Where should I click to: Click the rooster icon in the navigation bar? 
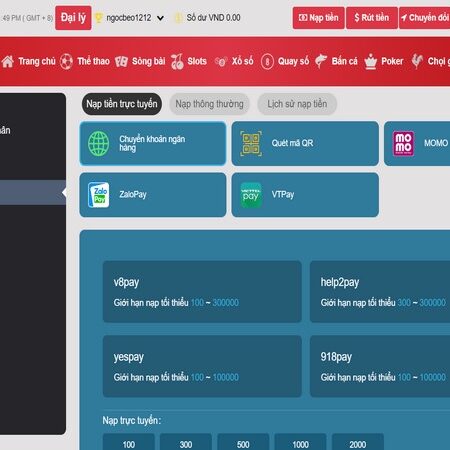(417, 61)
